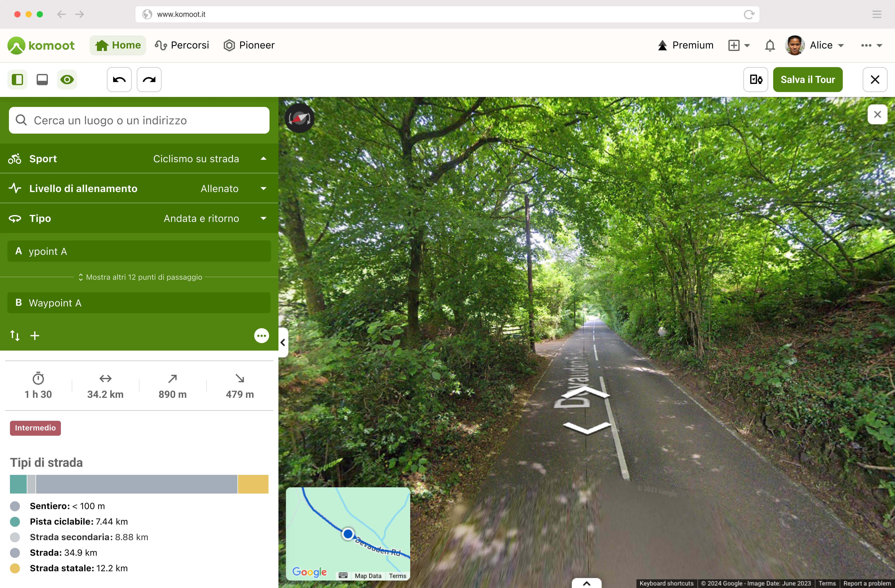
Task: Click the Street View compass icon
Action: click(299, 118)
